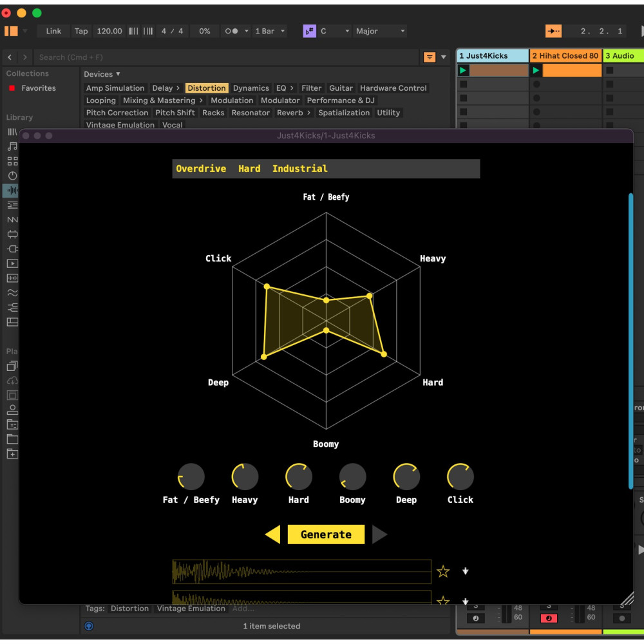Image resolution: width=644 pixels, height=644 pixels.
Task: Open the Major scale dropdown
Action: click(x=380, y=31)
